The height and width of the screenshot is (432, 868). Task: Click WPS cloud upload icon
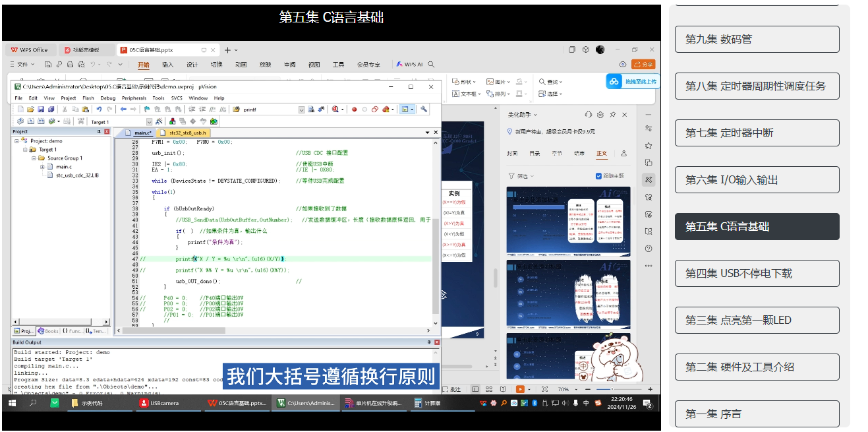point(623,64)
